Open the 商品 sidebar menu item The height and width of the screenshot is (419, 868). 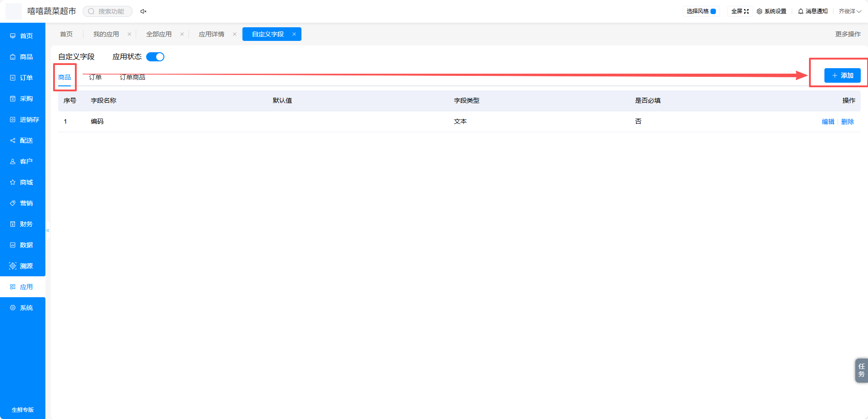coord(22,57)
